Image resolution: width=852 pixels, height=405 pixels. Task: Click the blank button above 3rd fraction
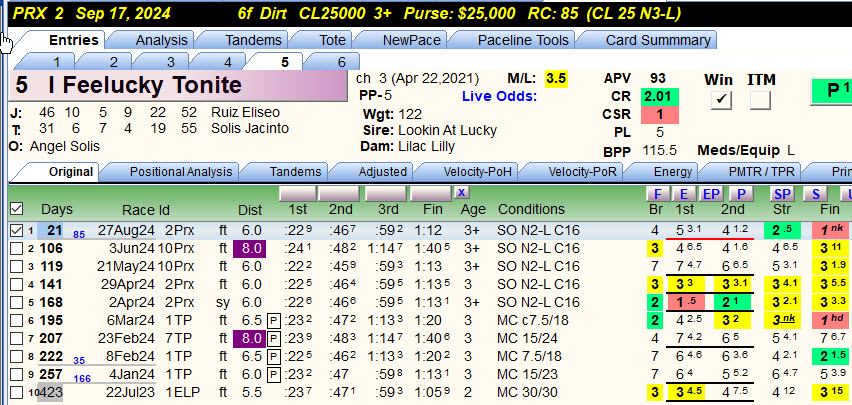pos(385,194)
